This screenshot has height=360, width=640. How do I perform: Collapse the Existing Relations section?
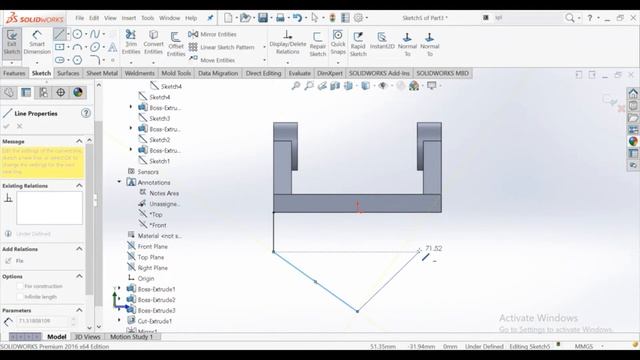79,186
